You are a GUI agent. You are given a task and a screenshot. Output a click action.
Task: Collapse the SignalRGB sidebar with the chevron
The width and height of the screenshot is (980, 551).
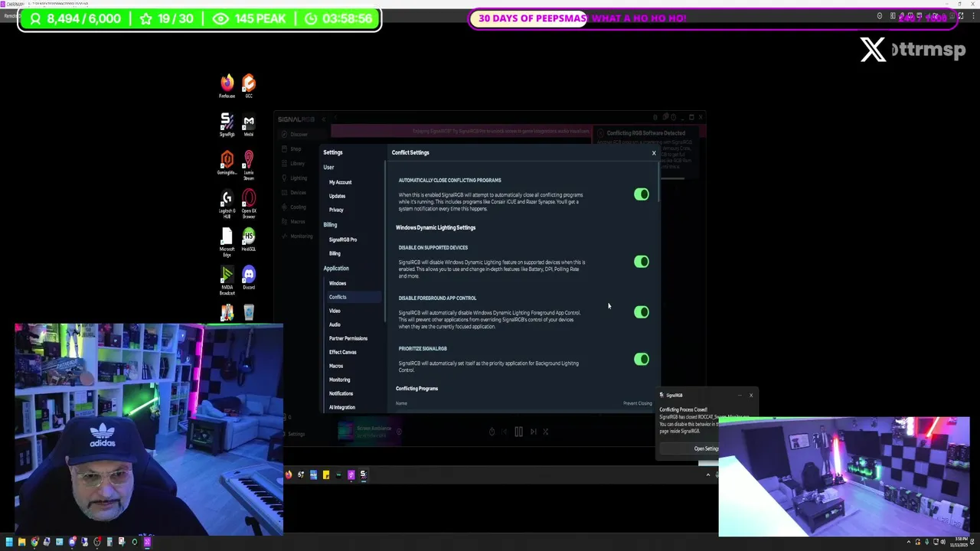pos(324,119)
